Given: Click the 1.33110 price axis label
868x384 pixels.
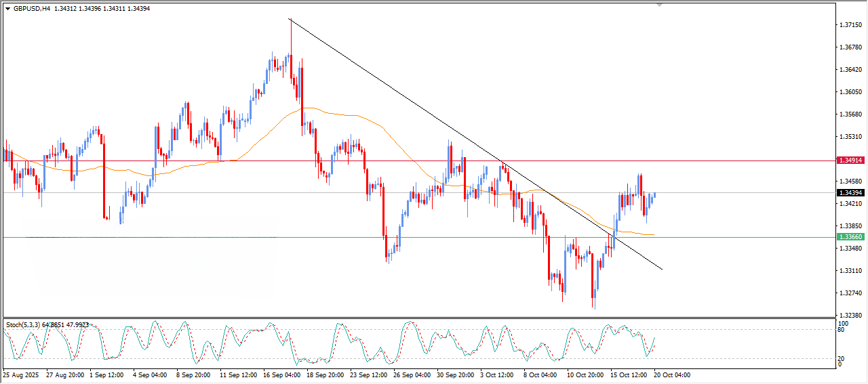Looking at the screenshot, I should coord(850,271).
